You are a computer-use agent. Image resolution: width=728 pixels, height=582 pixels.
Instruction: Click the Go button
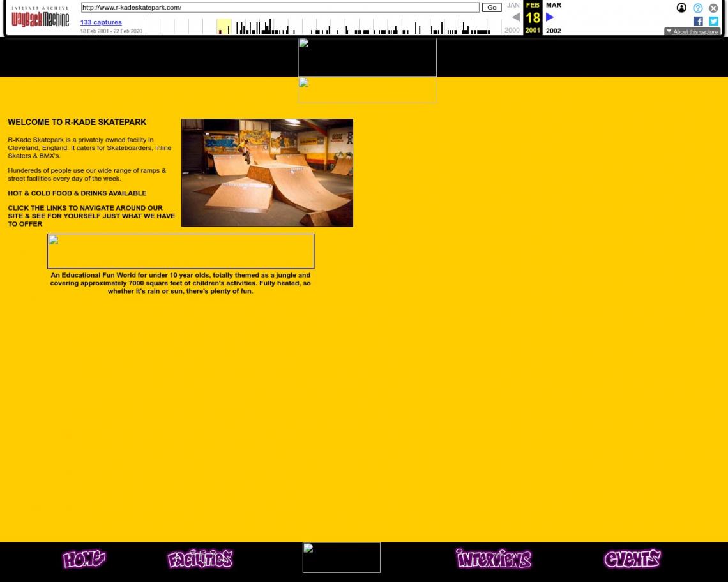point(492,8)
